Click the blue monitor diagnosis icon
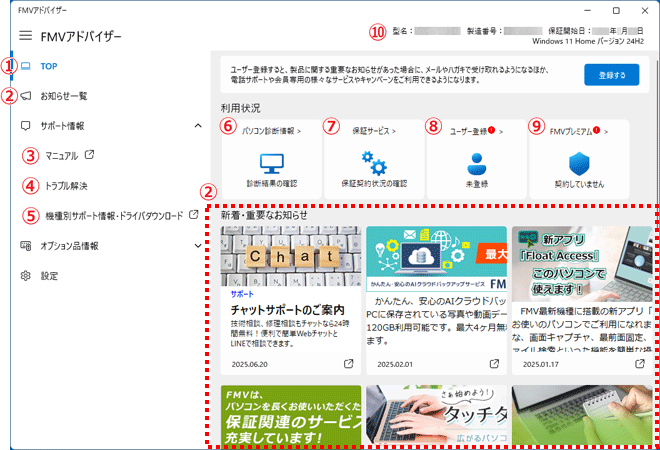660x450 pixels. click(x=271, y=164)
